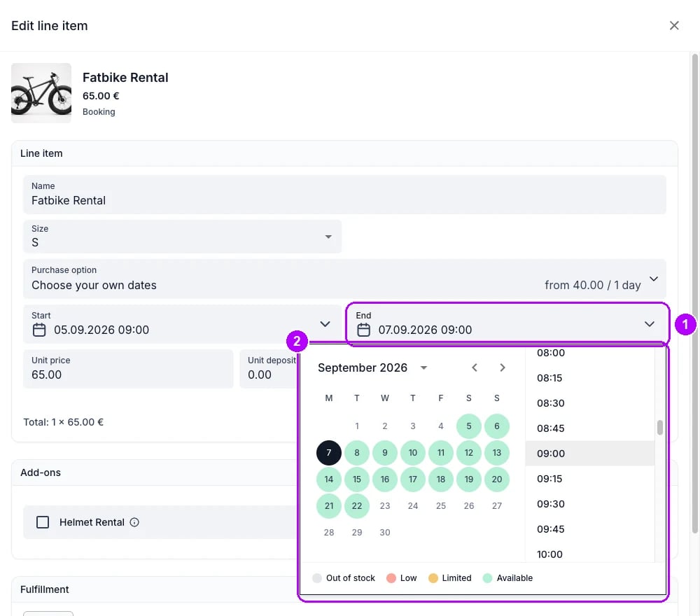Select the 09:00 time option

(x=589, y=454)
